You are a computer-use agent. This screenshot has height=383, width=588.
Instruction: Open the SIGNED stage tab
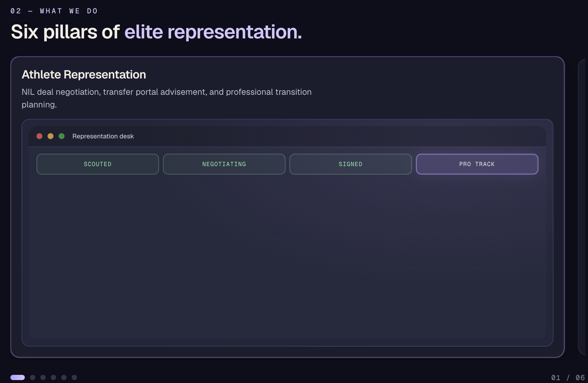[351, 164]
